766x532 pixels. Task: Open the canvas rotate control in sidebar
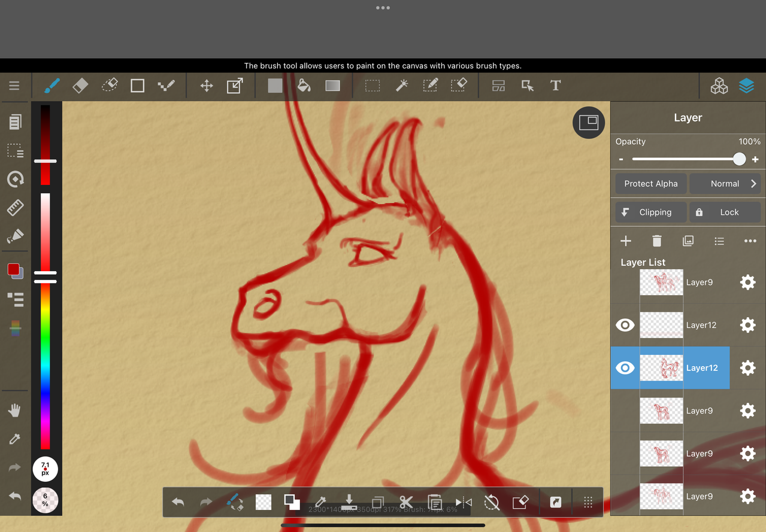tap(15, 179)
